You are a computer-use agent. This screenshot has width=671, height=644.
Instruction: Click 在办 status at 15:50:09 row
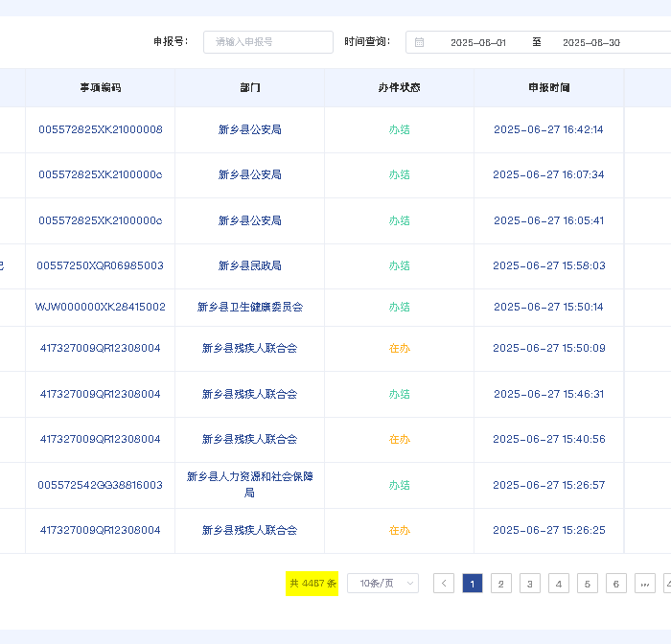click(x=400, y=348)
